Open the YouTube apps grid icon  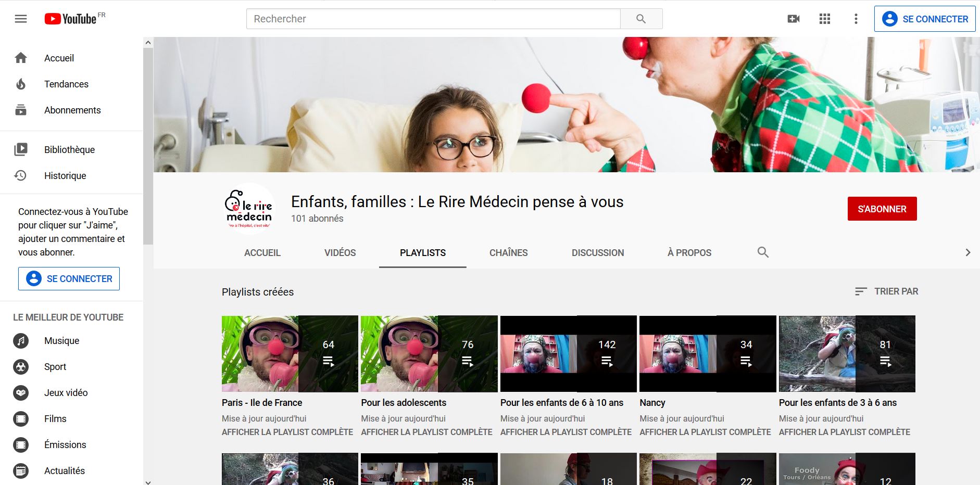coord(825,19)
